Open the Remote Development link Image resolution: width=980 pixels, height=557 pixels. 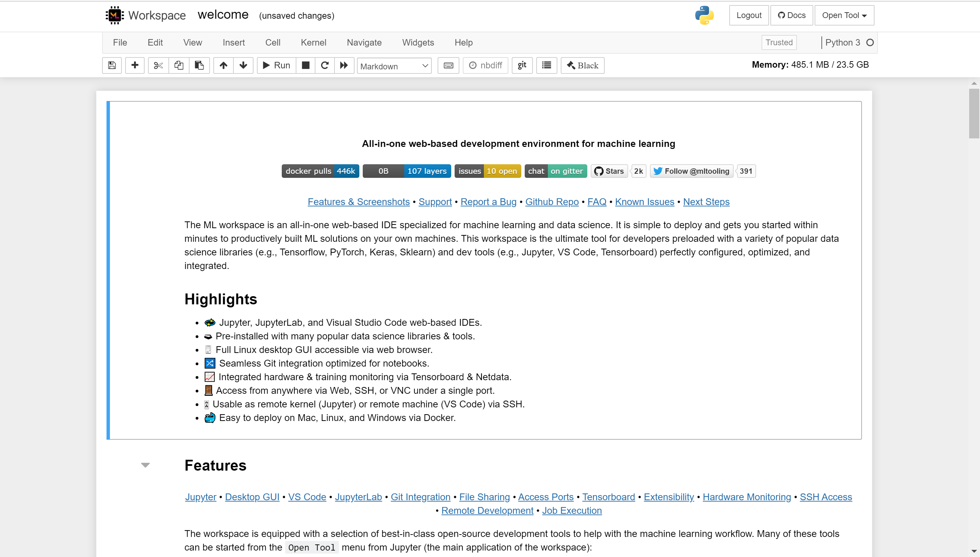click(x=487, y=511)
